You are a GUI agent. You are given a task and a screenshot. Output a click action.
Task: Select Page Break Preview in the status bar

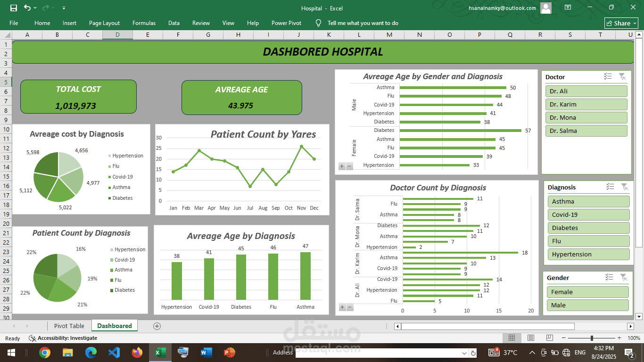coord(550,338)
